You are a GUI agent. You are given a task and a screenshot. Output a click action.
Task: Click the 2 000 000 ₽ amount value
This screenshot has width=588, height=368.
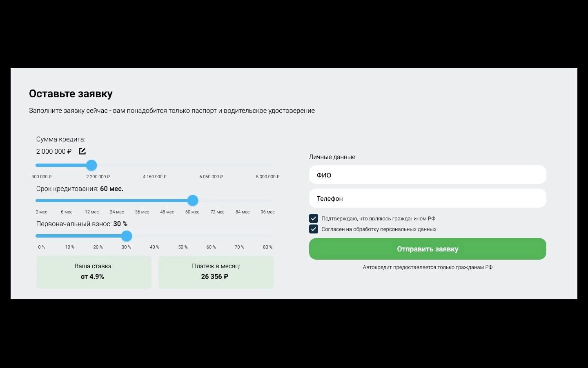[x=54, y=151]
